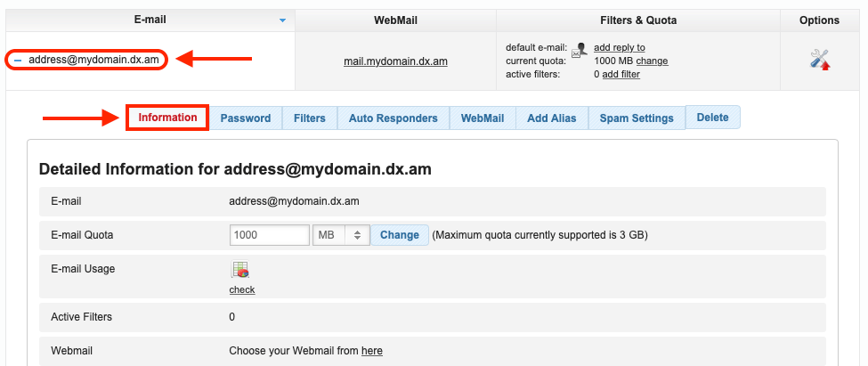Open the WebMail tab

pos(483,118)
